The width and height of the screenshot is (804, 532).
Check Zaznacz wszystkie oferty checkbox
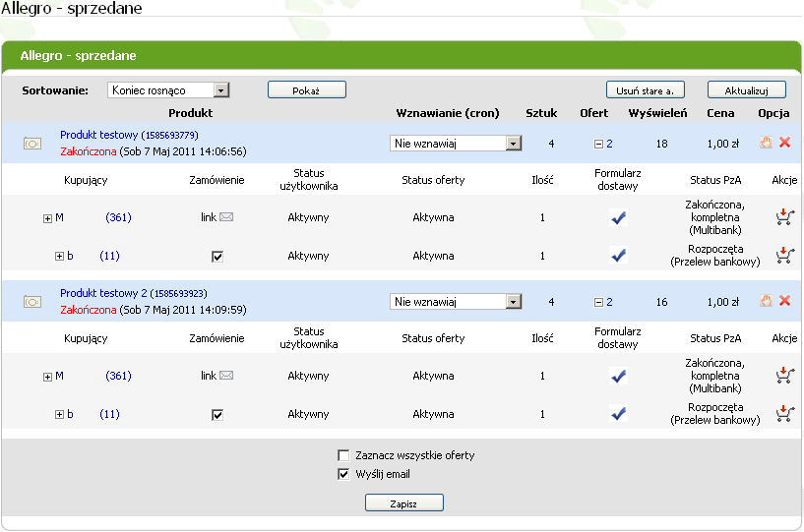click(343, 455)
